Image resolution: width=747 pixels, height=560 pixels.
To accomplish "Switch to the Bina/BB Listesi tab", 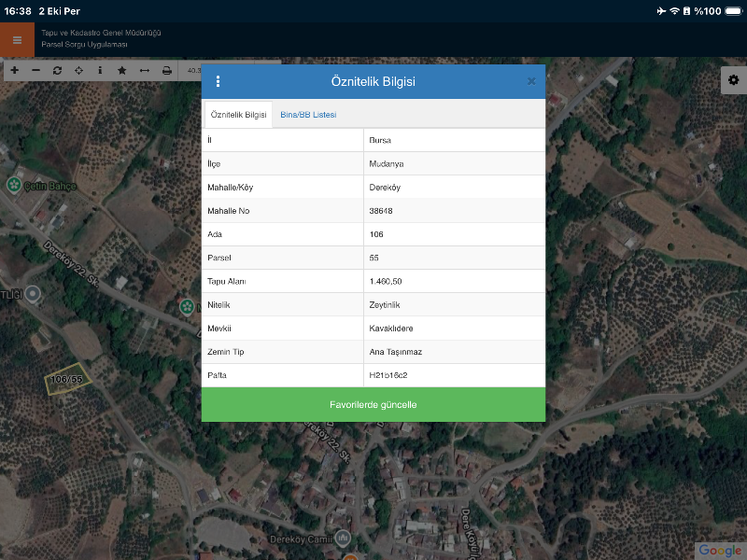I will point(308,115).
